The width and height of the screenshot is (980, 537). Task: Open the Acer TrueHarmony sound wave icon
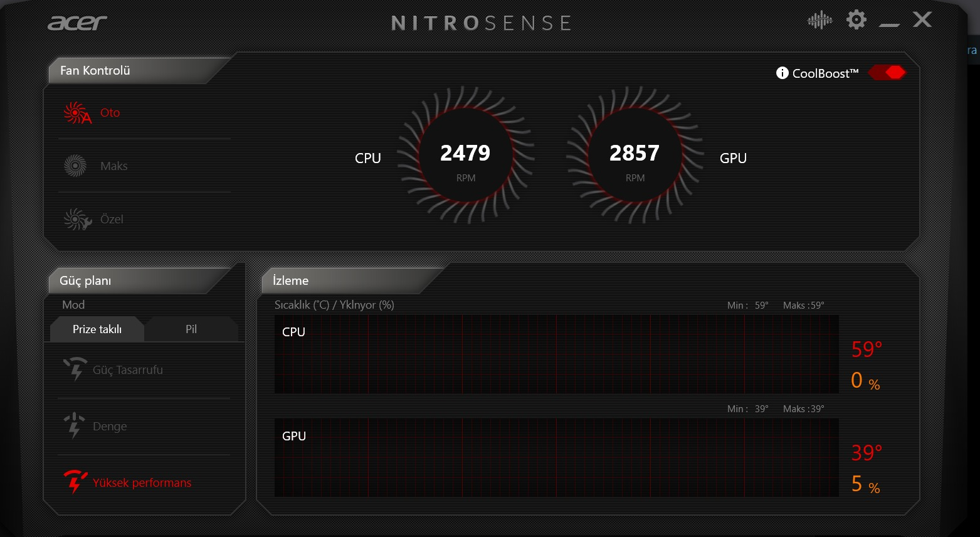pos(819,21)
